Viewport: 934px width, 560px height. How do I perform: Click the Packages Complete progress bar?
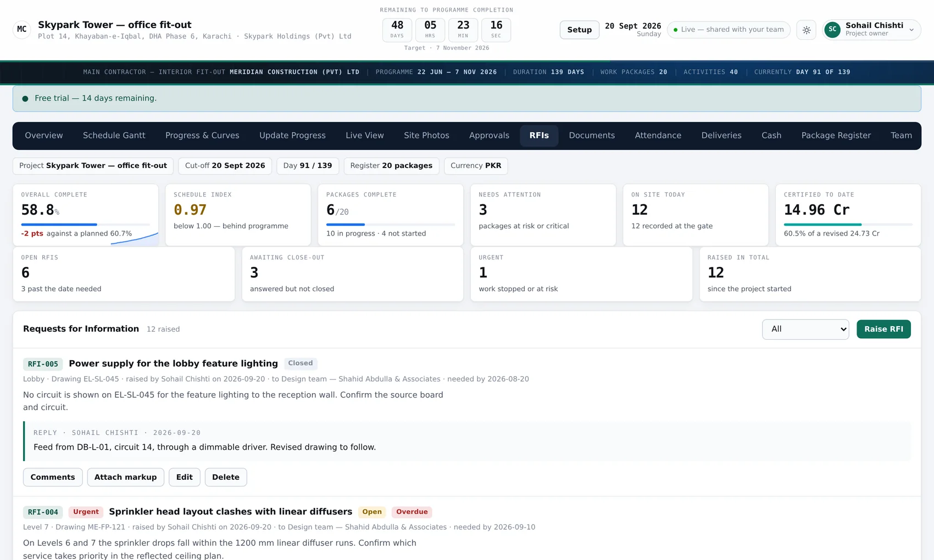(391, 225)
